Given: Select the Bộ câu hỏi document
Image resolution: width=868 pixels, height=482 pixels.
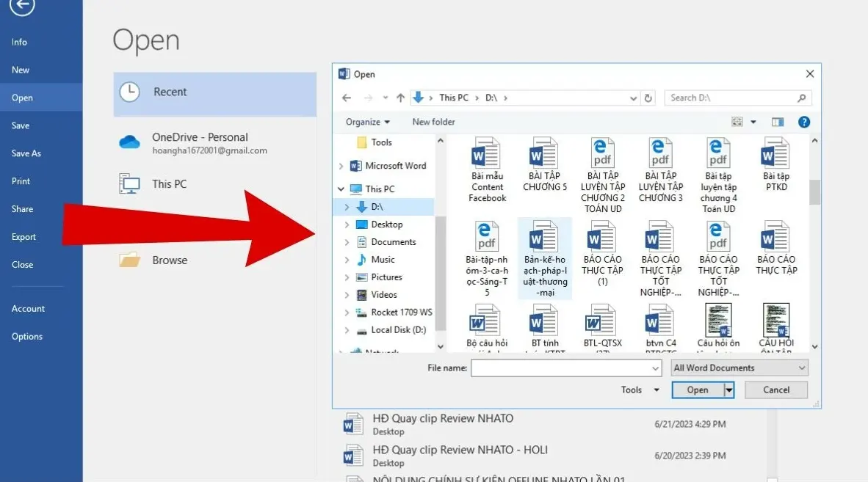Looking at the screenshot, I should coord(487,327).
